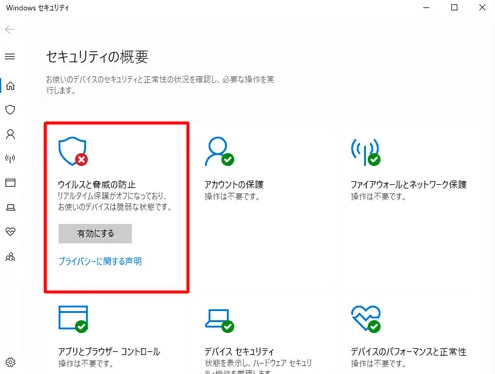The width and height of the screenshot is (495, 374).
Task: Minimize the Windows セキュリティ window
Action: (426, 7)
